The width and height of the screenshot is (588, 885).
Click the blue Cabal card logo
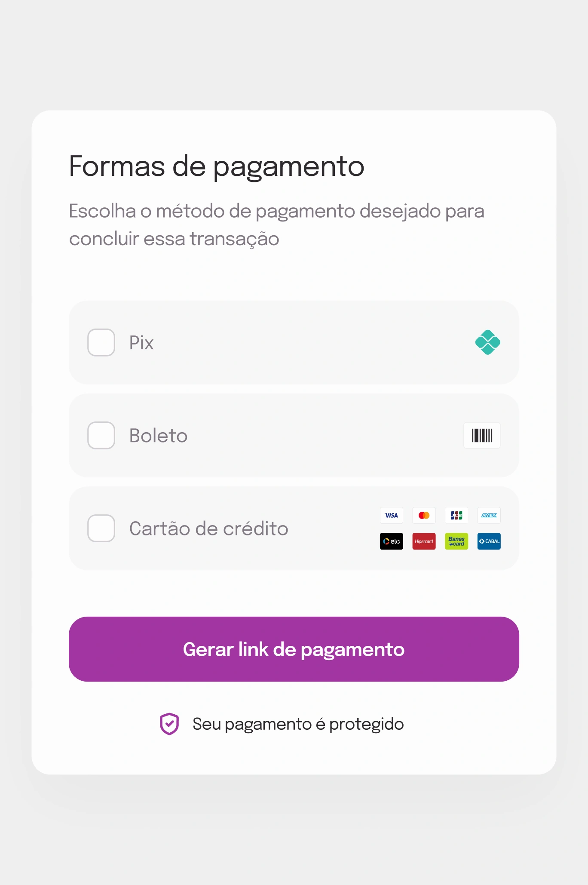[489, 541]
